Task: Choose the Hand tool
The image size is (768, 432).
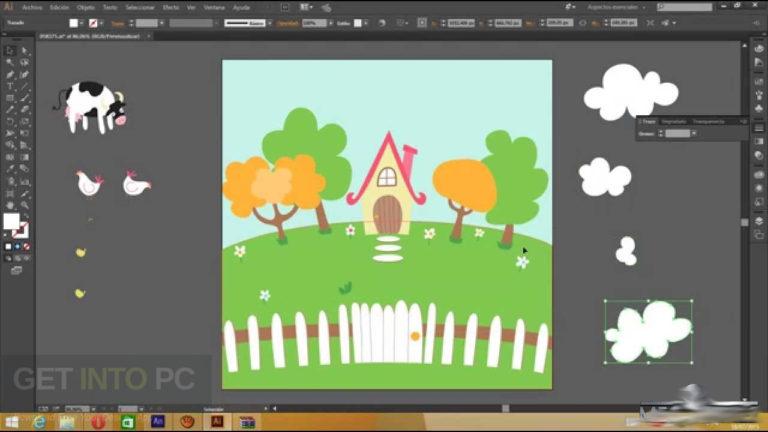Action: coord(10,205)
